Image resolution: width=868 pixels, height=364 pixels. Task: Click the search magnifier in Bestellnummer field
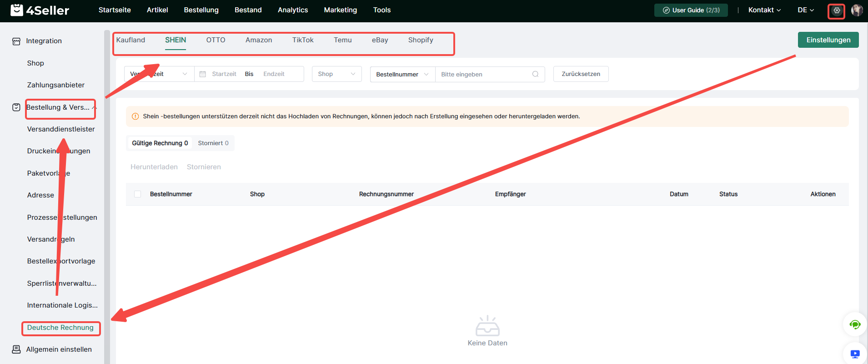(x=535, y=74)
